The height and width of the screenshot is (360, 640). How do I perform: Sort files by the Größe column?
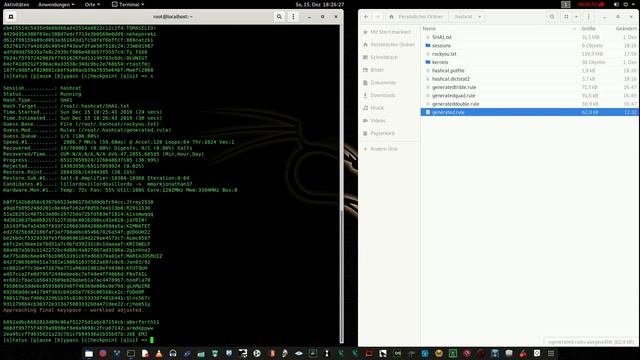coord(588,29)
